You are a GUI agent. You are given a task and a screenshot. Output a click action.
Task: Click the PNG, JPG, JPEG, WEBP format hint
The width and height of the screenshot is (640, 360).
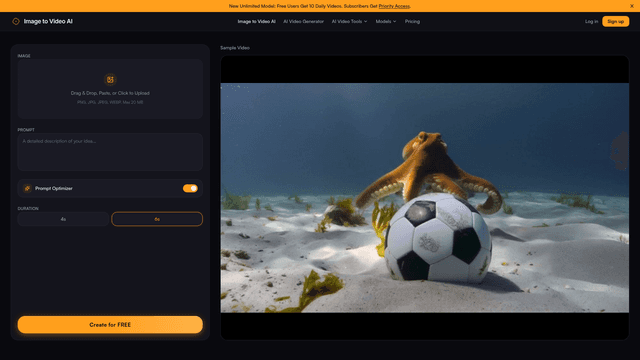click(x=110, y=102)
